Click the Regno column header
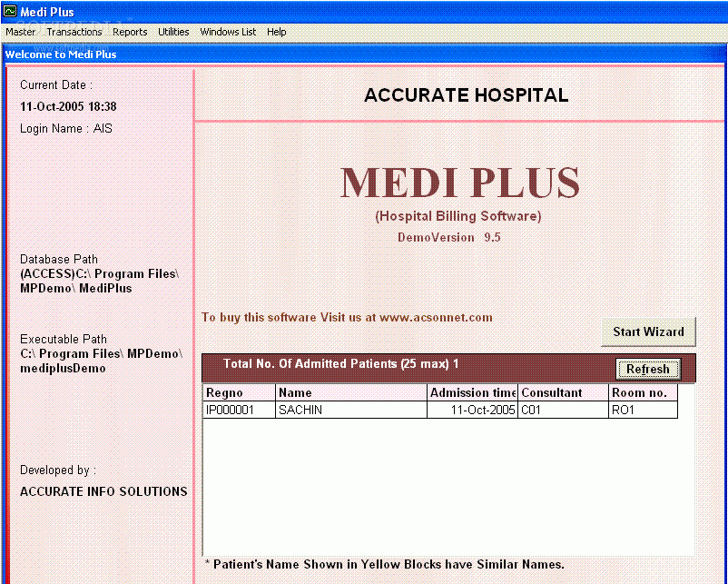728x584 pixels. tap(240, 392)
